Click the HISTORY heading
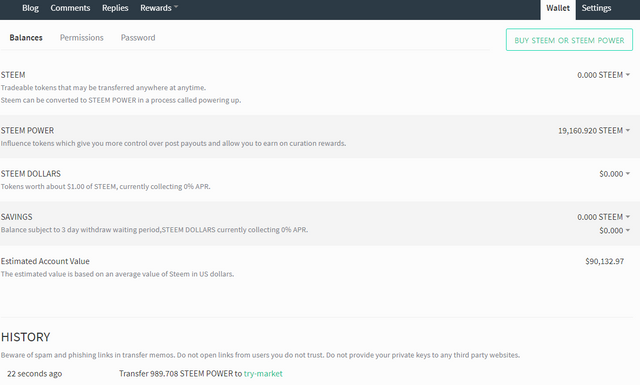The width and height of the screenshot is (640, 385). coord(25,337)
